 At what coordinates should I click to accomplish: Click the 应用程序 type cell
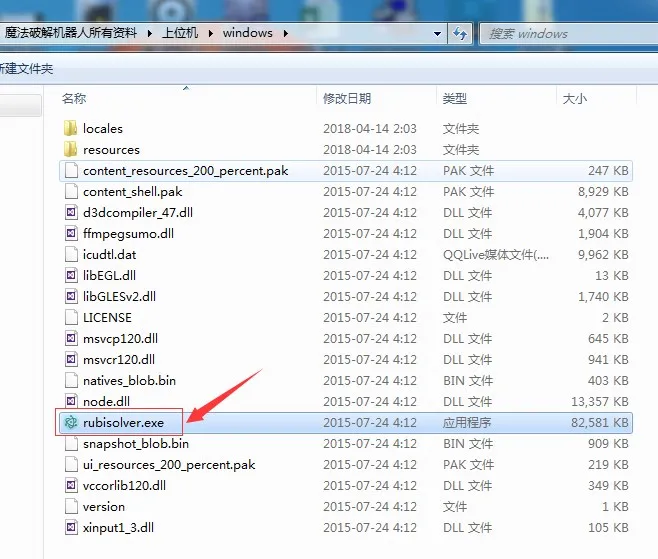(467, 422)
